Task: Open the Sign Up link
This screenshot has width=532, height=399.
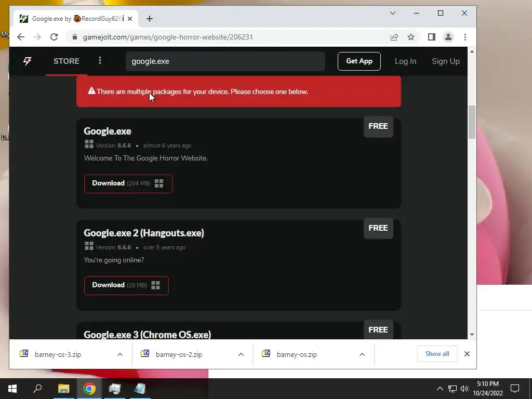Action: [445, 61]
